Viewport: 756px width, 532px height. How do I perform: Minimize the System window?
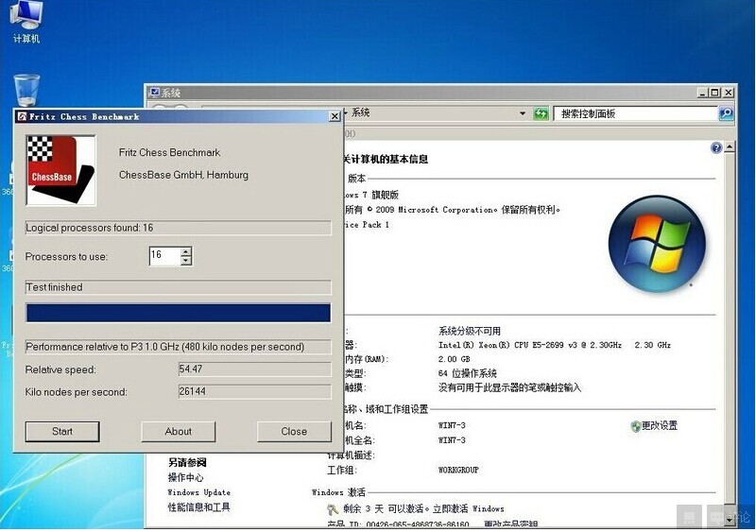[x=702, y=92]
